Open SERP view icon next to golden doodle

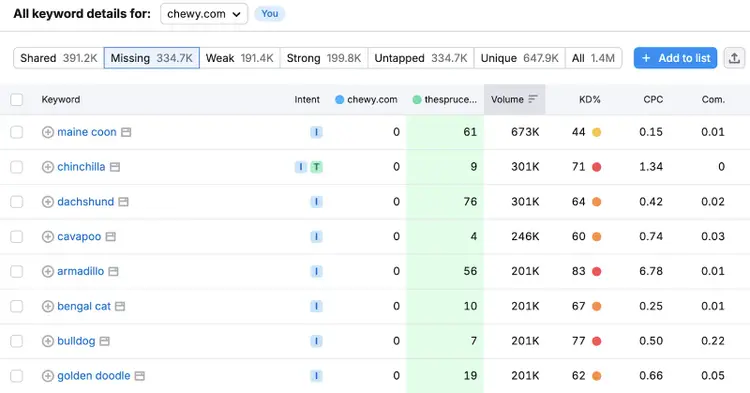(x=140, y=376)
